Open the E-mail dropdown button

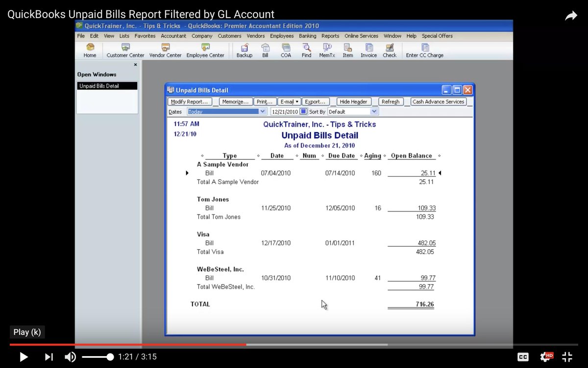(x=289, y=102)
